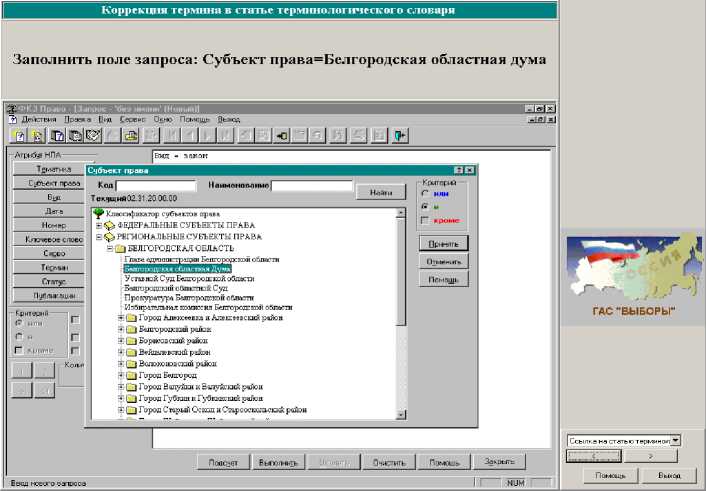Screen dimensions: 706x491
Task: Click the folder icon of Город Белгород
Action: 131,376
